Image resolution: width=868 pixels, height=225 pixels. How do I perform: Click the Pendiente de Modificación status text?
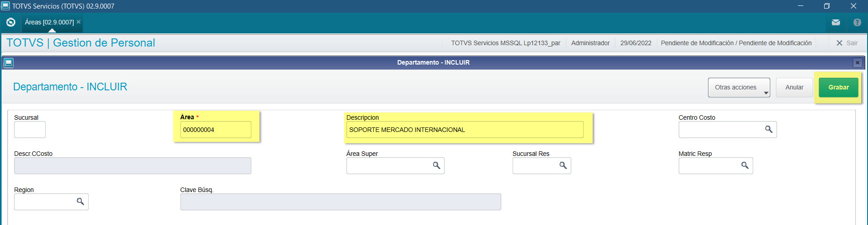tap(736, 43)
